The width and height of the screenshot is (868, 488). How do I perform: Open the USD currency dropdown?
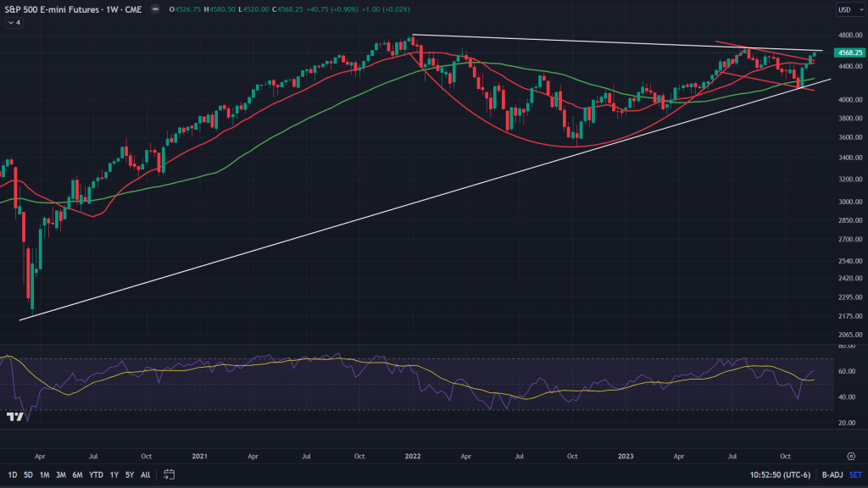click(848, 9)
